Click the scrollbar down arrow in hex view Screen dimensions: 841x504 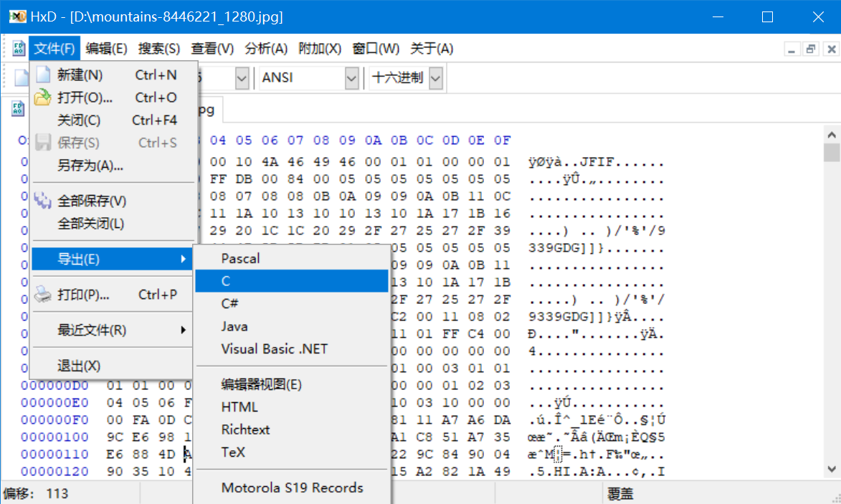click(832, 469)
